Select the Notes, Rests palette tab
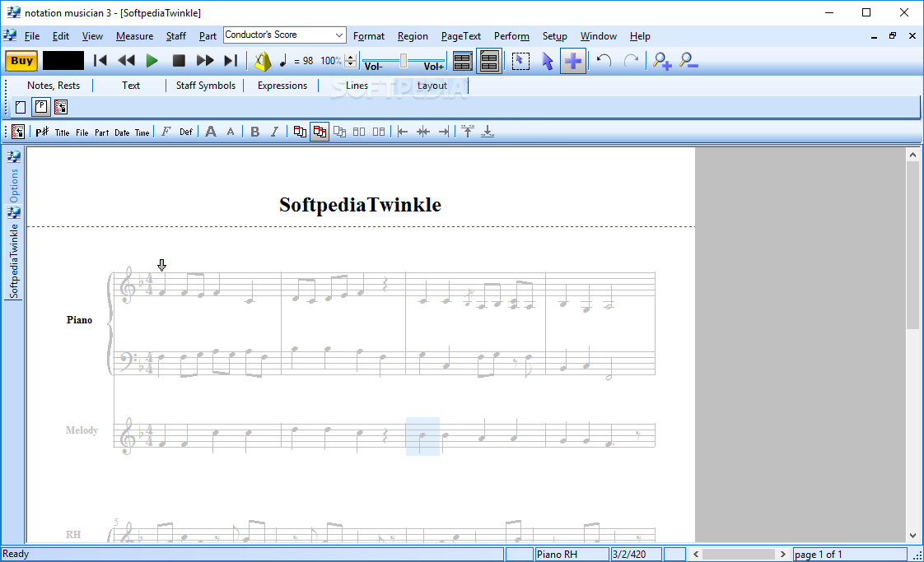This screenshot has width=924, height=562. point(54,86)
